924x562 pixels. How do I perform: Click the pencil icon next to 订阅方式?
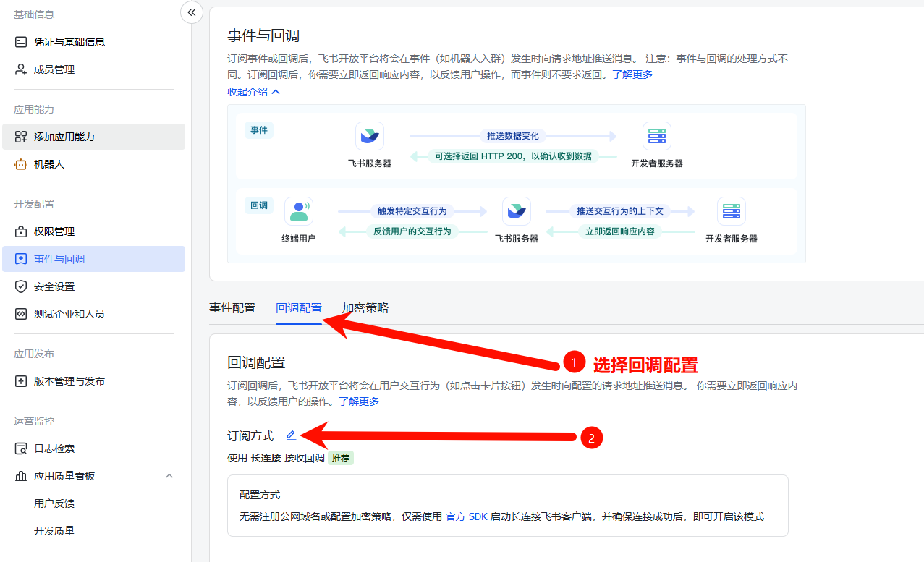(x=291, y=435)
